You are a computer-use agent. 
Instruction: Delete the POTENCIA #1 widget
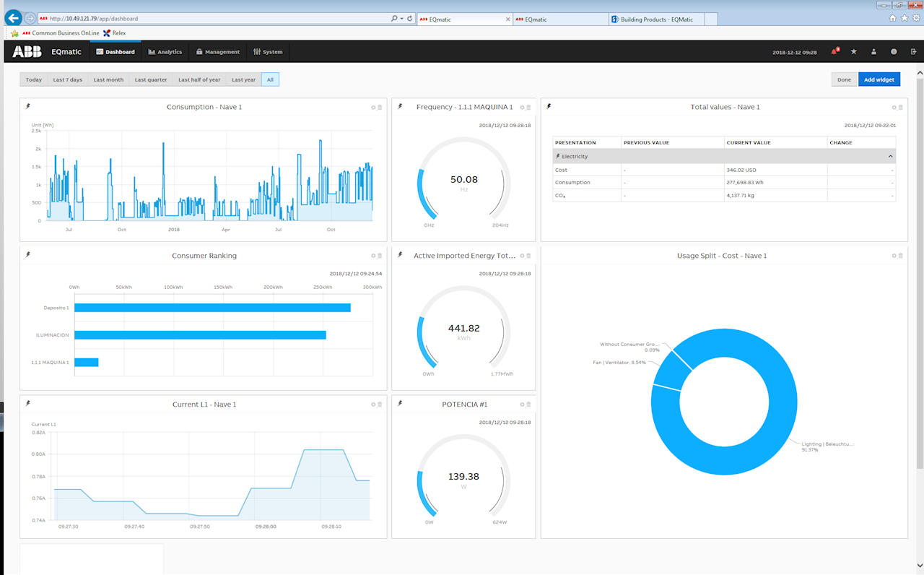(528, 405)
